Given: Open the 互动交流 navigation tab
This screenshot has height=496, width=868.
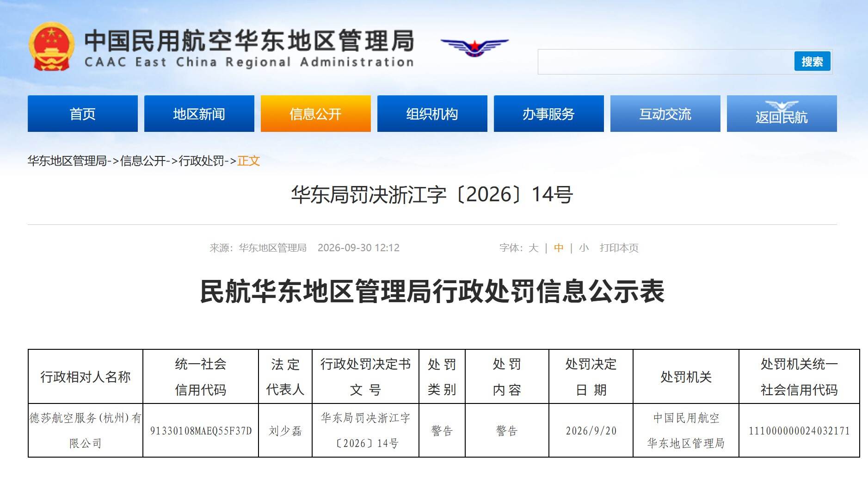Looking at the screenshot, I should click(665, 114).
